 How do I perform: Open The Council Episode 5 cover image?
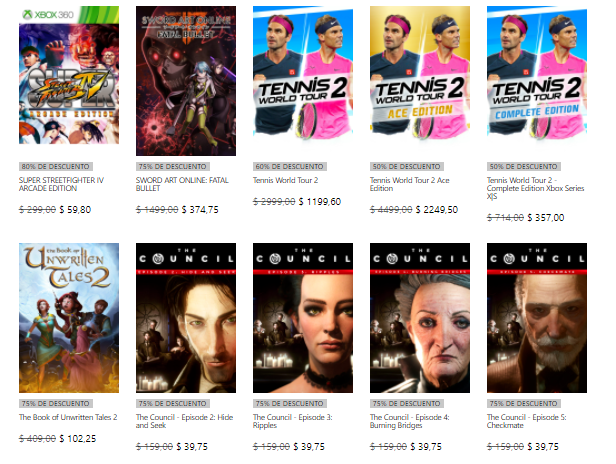[537, 318]
